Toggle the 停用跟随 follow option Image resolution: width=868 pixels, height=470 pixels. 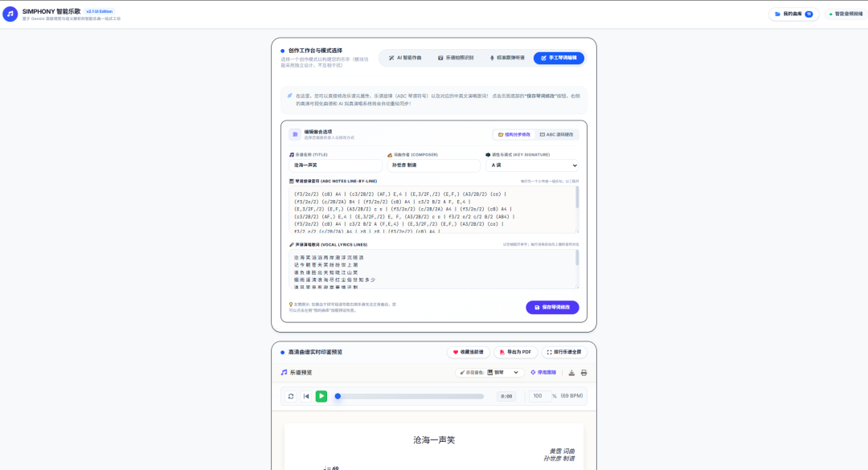[543, 373]
